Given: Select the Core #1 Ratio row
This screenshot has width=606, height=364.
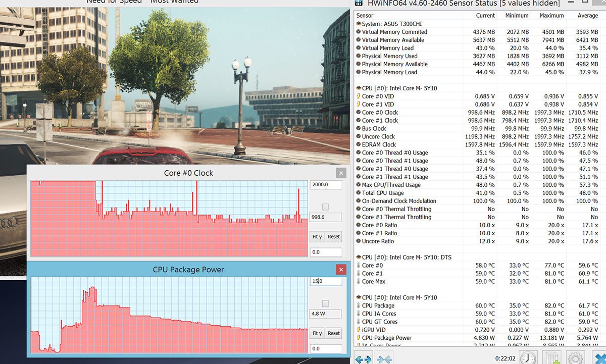Looking at the screenshot, I should pyautogui.click(x=478, y=233).
